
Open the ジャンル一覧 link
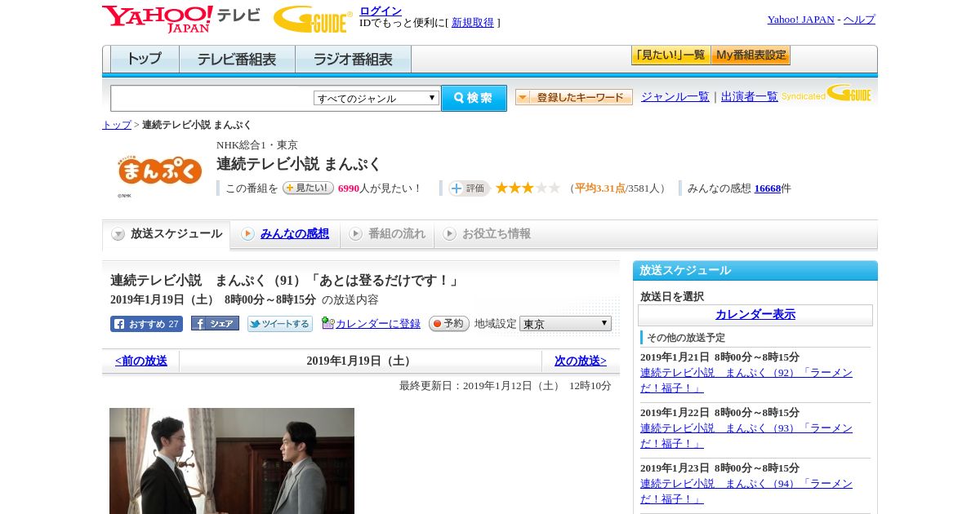coord(675,97)
